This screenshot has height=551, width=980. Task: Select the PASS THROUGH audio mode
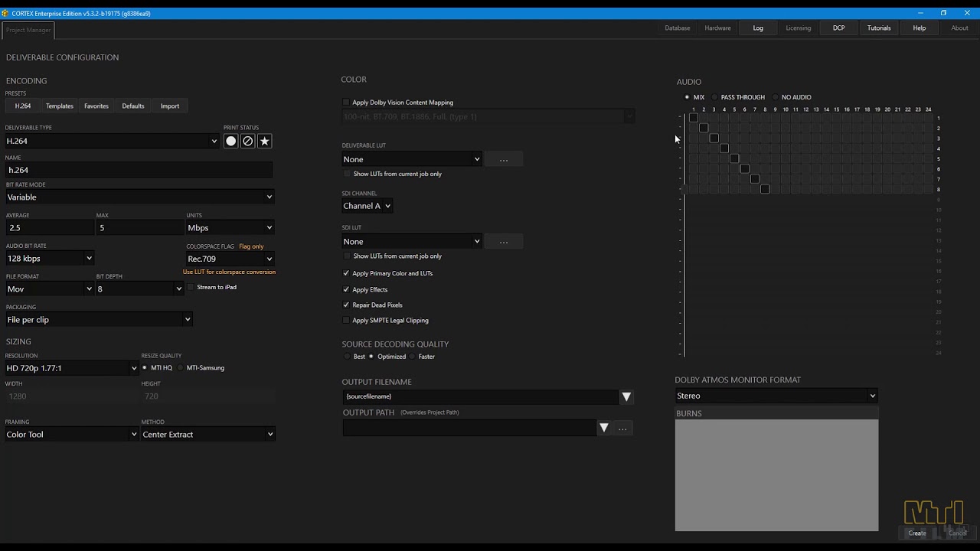pyautogui.click(x=715, y=97)
